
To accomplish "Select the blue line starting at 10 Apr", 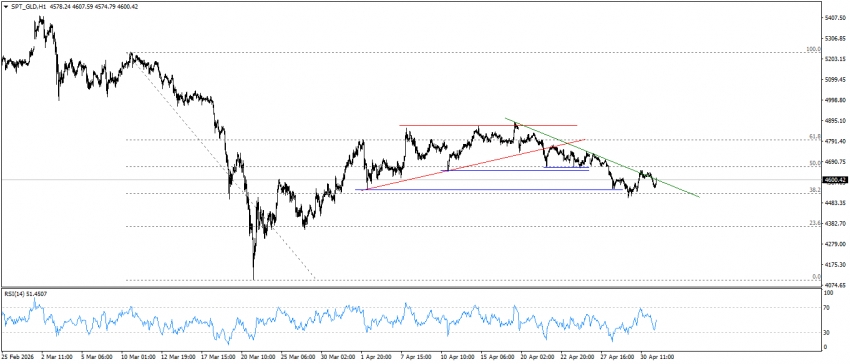I will click(515, 170).
